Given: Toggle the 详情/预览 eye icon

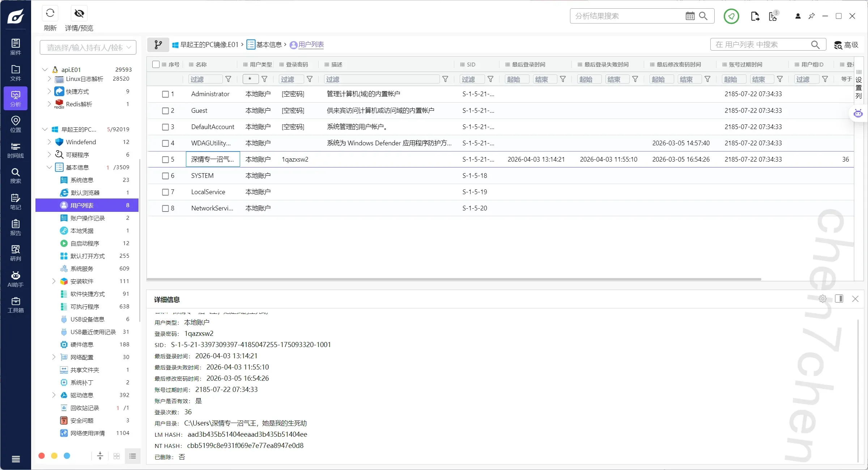Looking at the screenshot, I should coord(79,13).
